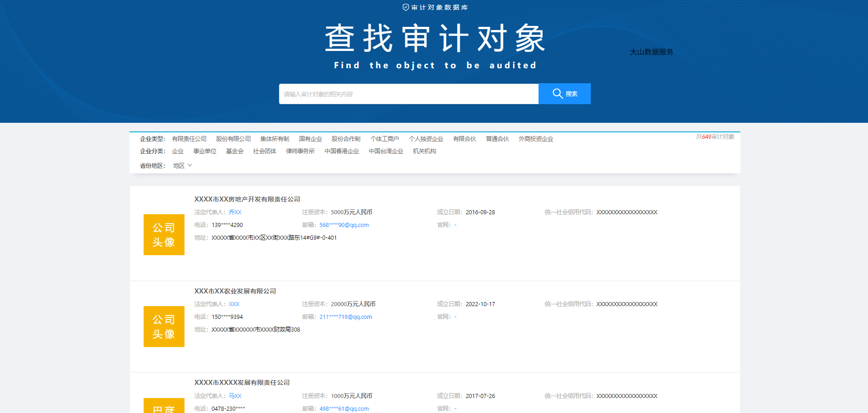Click phone number 0478-230****
The height and width of the screenshot is (413, 868).
click(x=228, y=408)
